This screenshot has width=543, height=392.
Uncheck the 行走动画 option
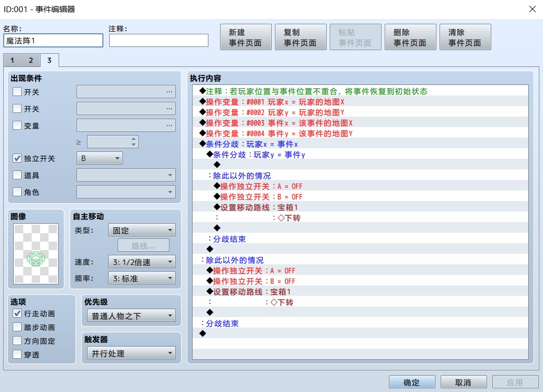pos(17,313)
